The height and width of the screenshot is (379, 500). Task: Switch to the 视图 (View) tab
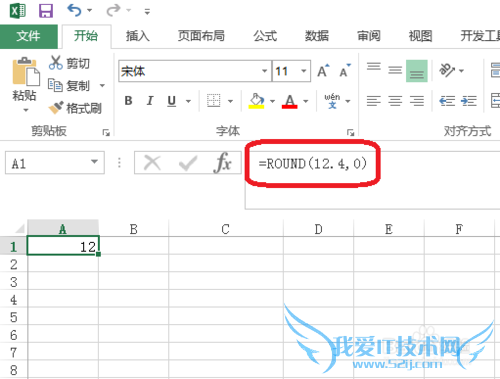pyautogui.click(x=420, y=36)
